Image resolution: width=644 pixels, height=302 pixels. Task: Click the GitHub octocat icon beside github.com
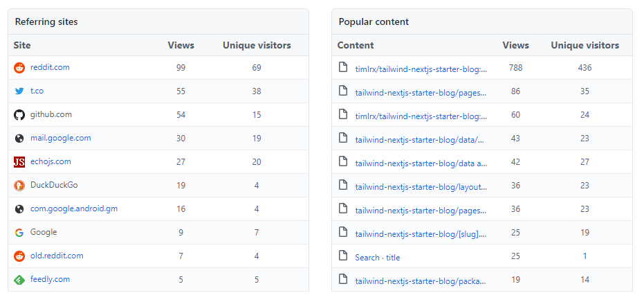[x=19, y=115]
